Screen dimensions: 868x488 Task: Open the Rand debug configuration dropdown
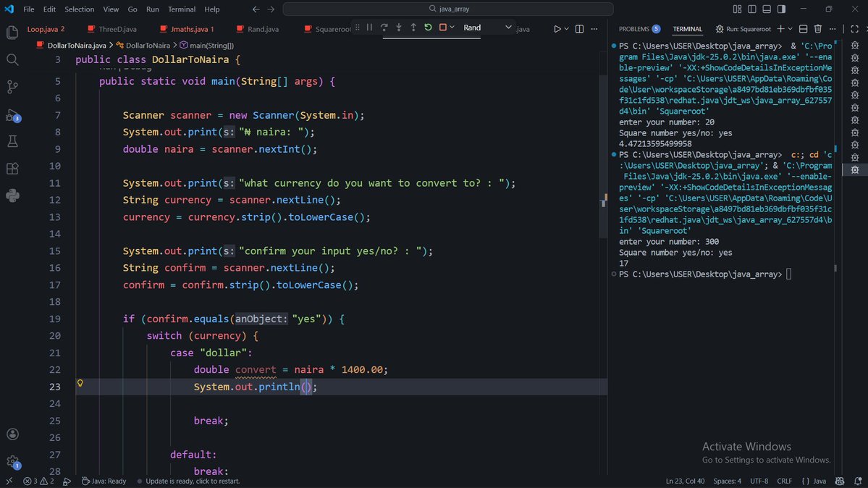tap(487, 28)
